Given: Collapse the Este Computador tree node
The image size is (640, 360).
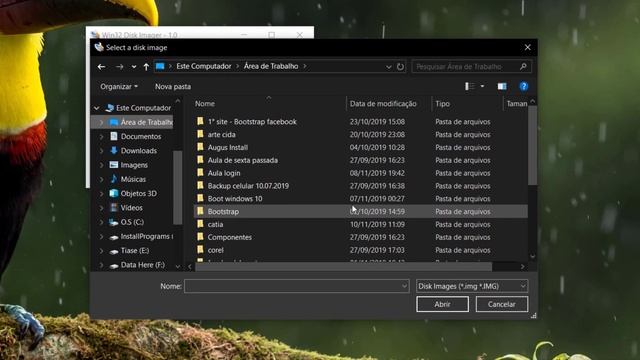Looking at the screenshot, I should (97, 108).
